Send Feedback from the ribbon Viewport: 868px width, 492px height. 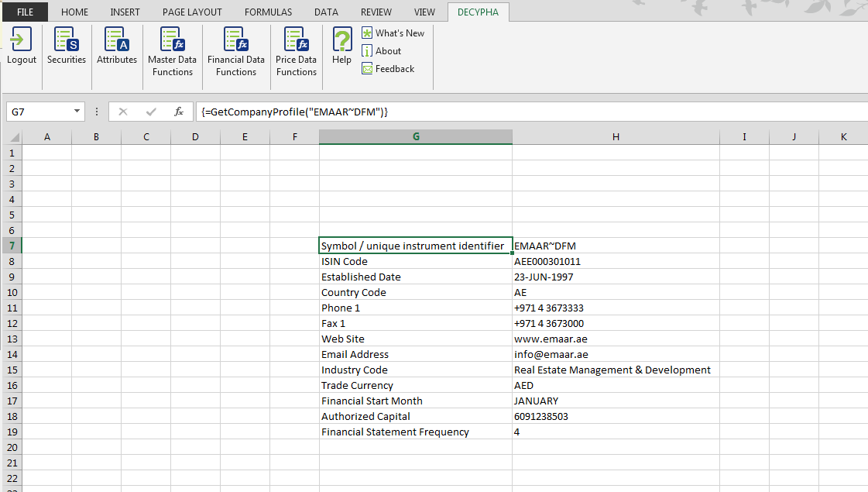(x=388, y=69)
